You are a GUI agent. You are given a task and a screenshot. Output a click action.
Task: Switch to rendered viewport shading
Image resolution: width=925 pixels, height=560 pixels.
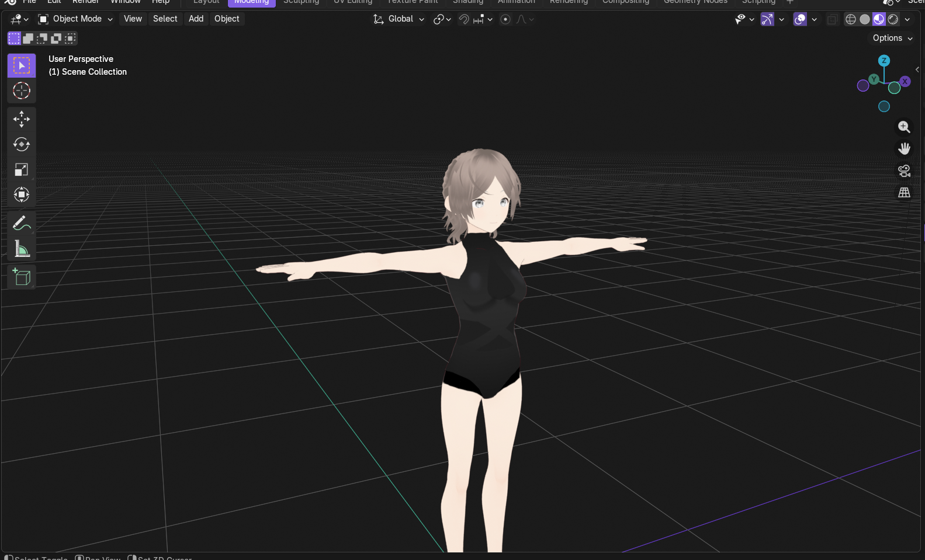[893, 19]
